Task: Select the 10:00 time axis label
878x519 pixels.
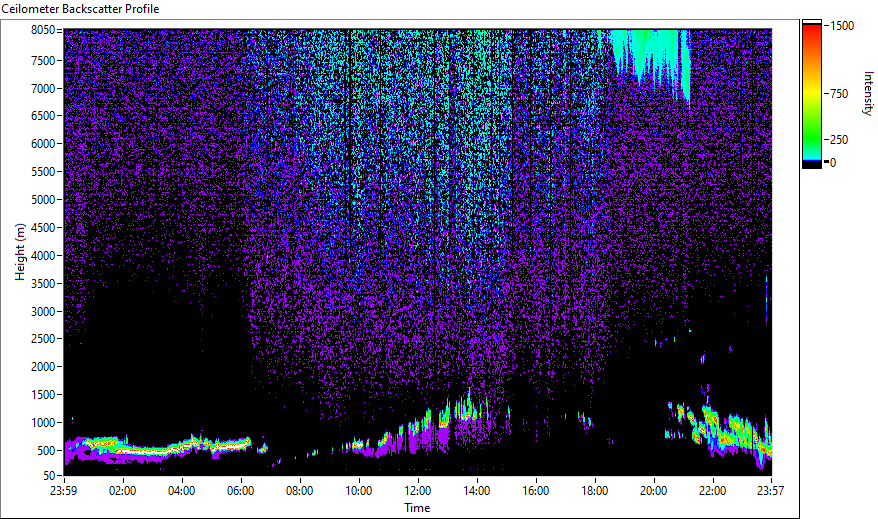Action: pos(358,491)
